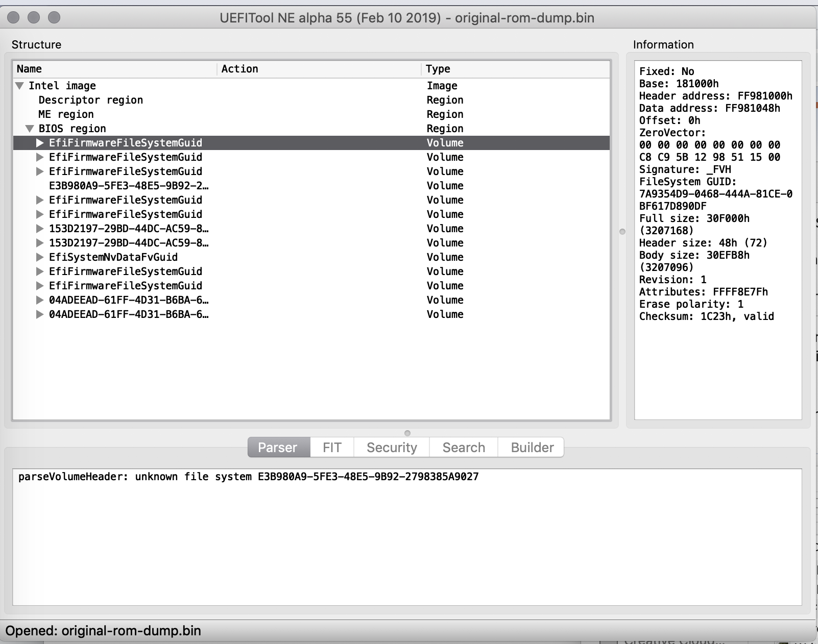Click the 'Revision: 1' line
Screen dimensions: 818x644
pos(673,280)
